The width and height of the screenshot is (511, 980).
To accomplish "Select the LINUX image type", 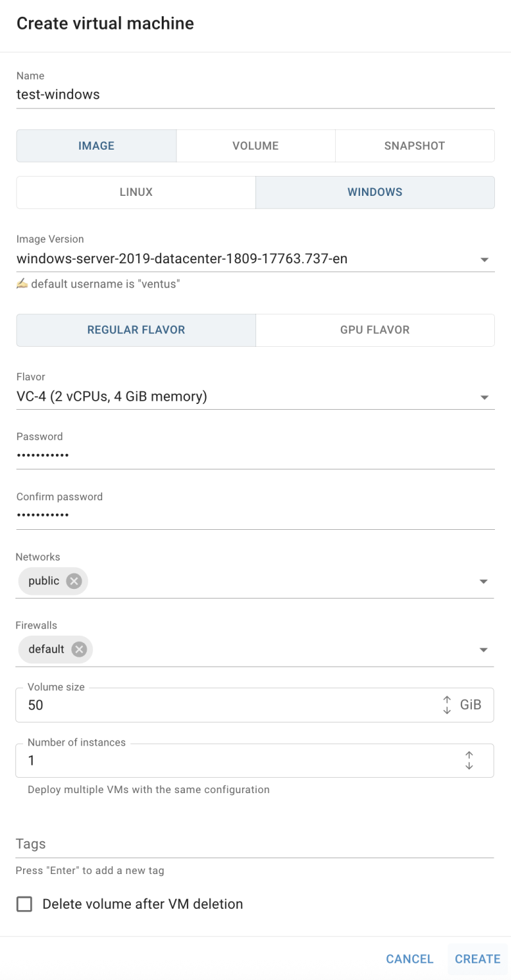I will 136,192.
